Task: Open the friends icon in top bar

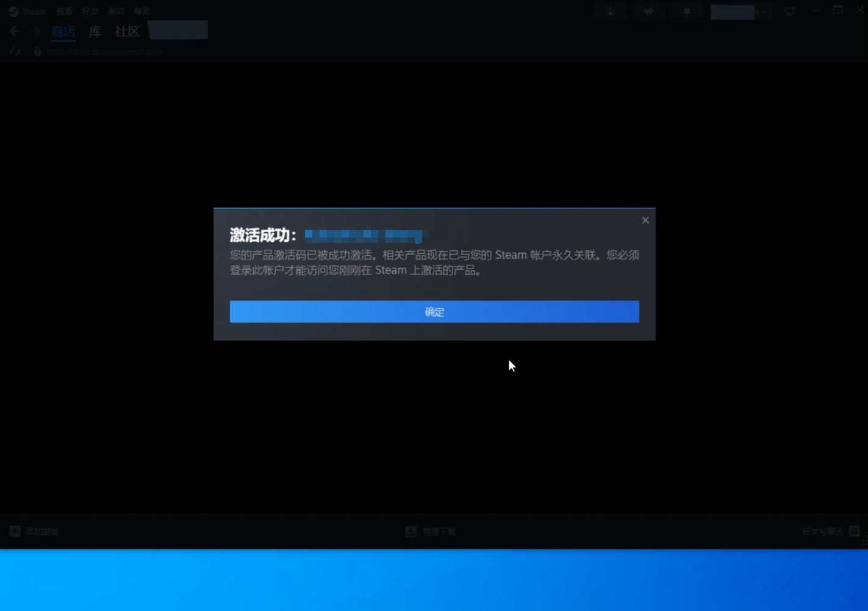Action: [x=610, y=11]
